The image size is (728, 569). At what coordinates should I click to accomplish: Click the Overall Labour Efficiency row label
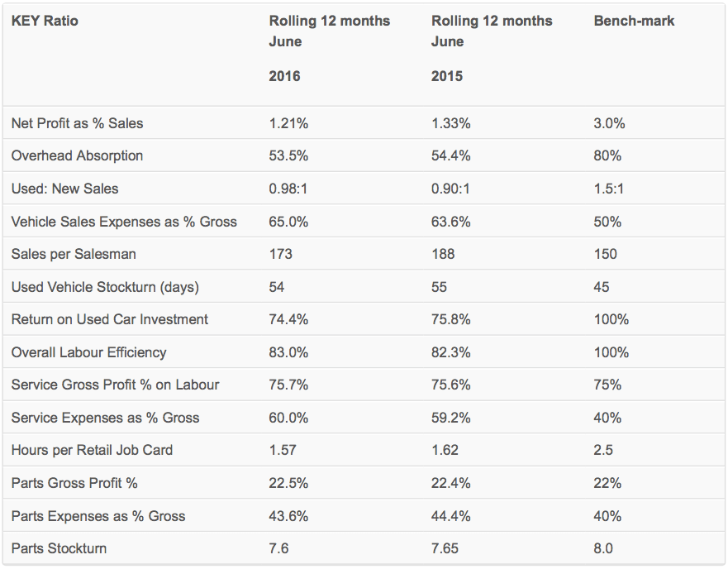[88, 352]
